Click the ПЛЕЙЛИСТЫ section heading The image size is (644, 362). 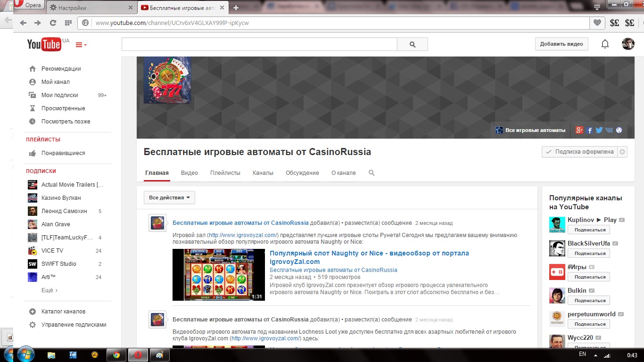coord(43,140)
